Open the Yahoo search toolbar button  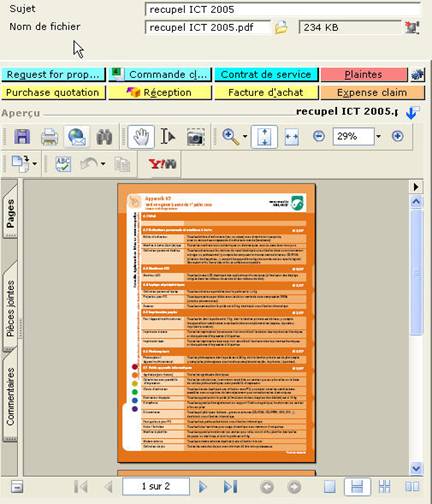click(x=162, y=164)
